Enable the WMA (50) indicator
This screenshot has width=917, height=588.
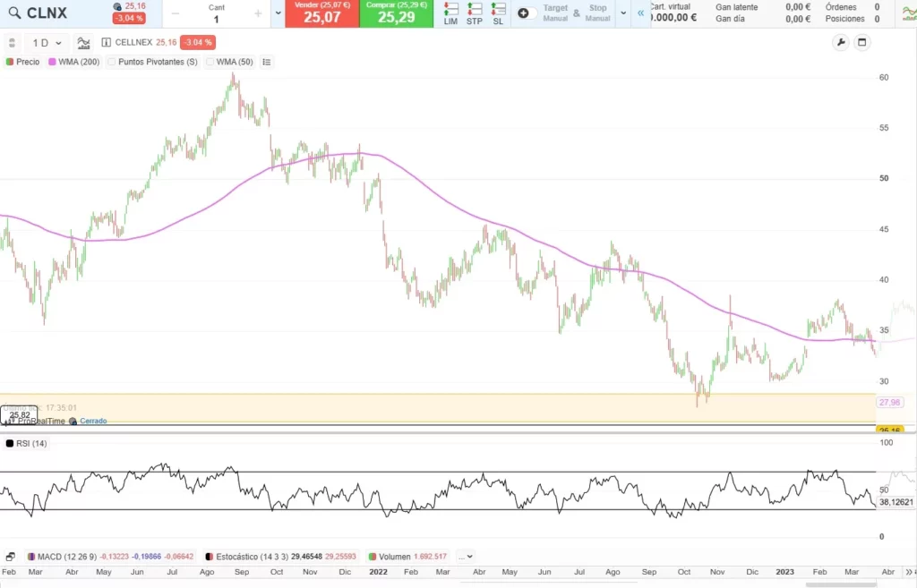[x=210, y=62]
